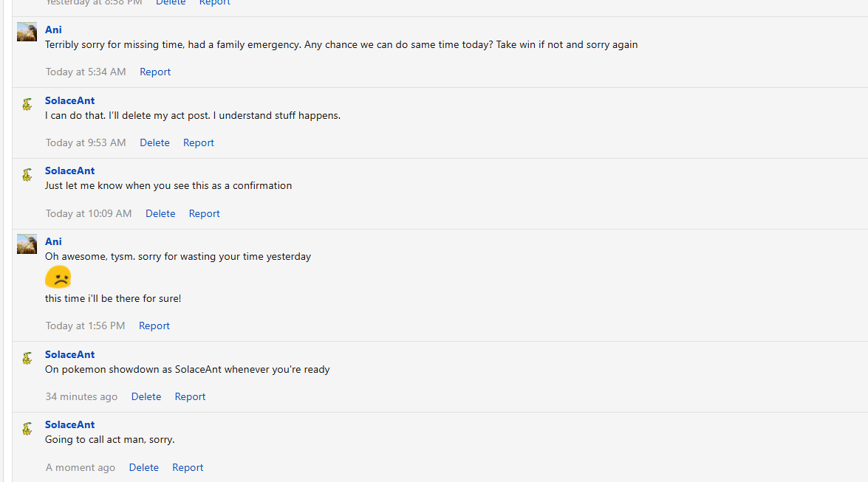Report the post made a moment ago
Viewport: 868px width, 482px height.
coord(188,467)
